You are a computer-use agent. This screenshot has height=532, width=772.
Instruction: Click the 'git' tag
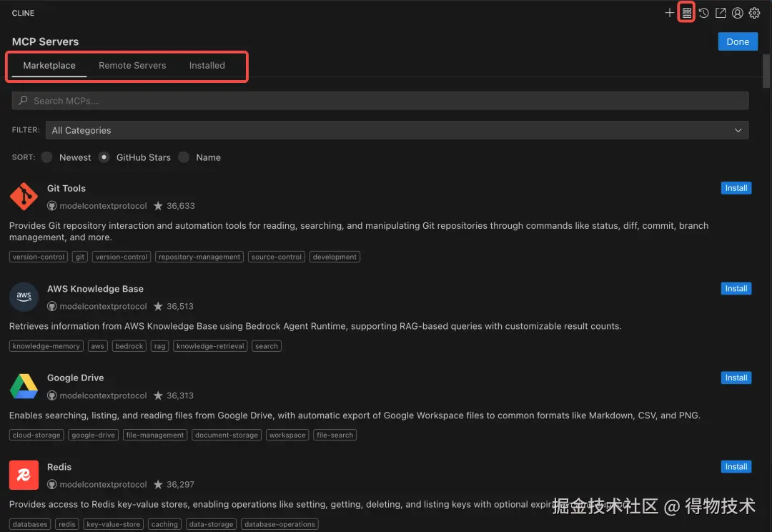pyautogui.click(x=80, y=257)
